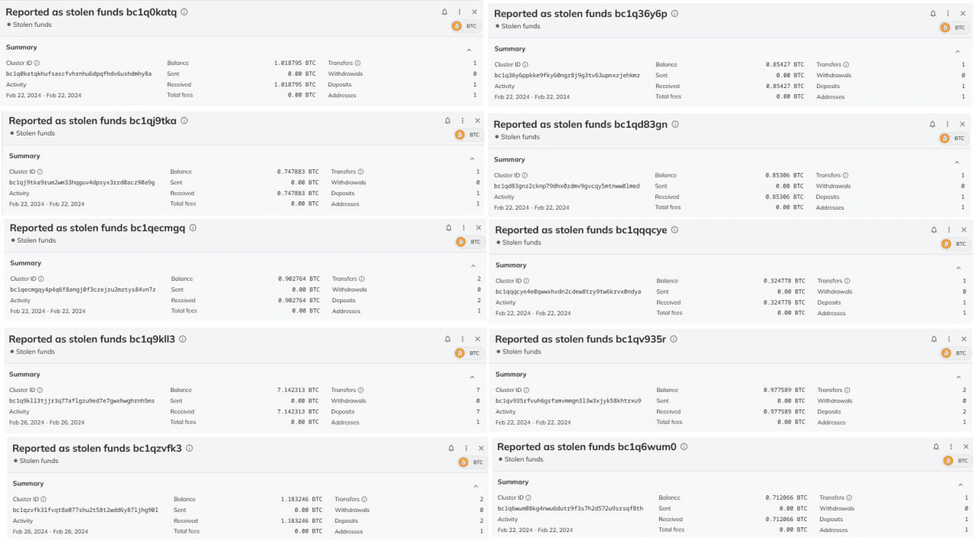Click Transfers info icon in bc1q9kll3 panel
Image resolution: width=980 pixels, height=548 pixels.
[x=360, y=390]
